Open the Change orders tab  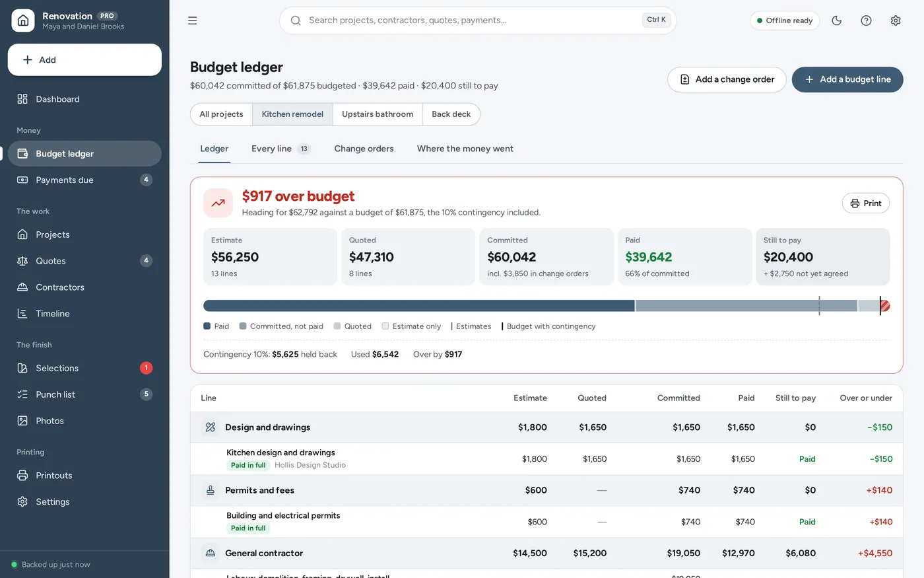(364, 149)
